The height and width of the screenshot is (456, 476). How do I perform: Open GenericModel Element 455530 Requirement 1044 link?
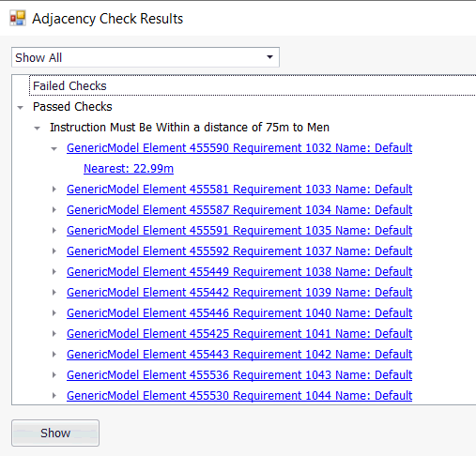point(239,396)
